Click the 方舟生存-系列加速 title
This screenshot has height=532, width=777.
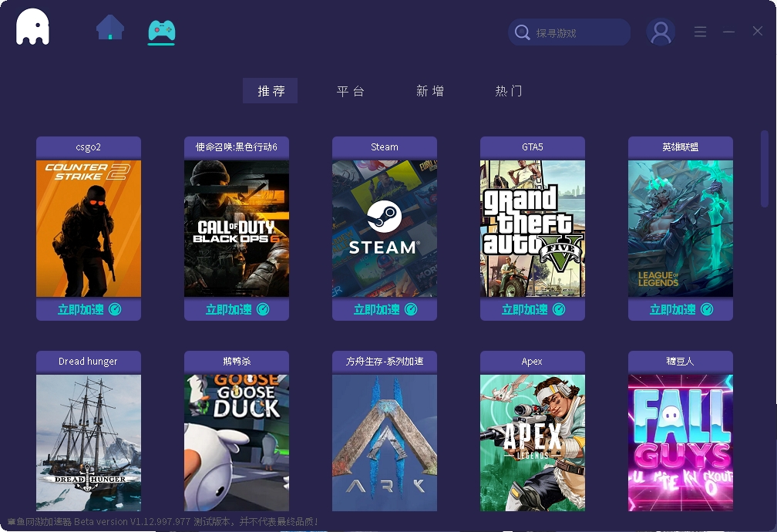(x=385, y=362)
